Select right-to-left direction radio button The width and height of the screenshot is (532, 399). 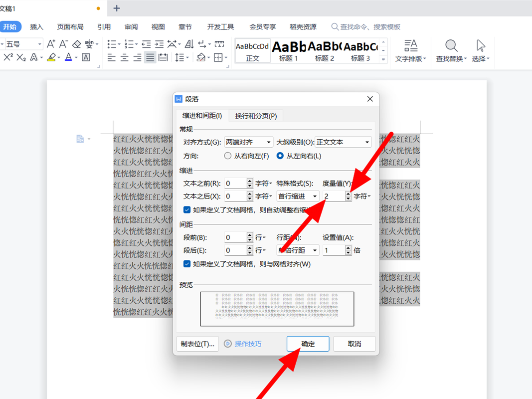tap(228, 156)
